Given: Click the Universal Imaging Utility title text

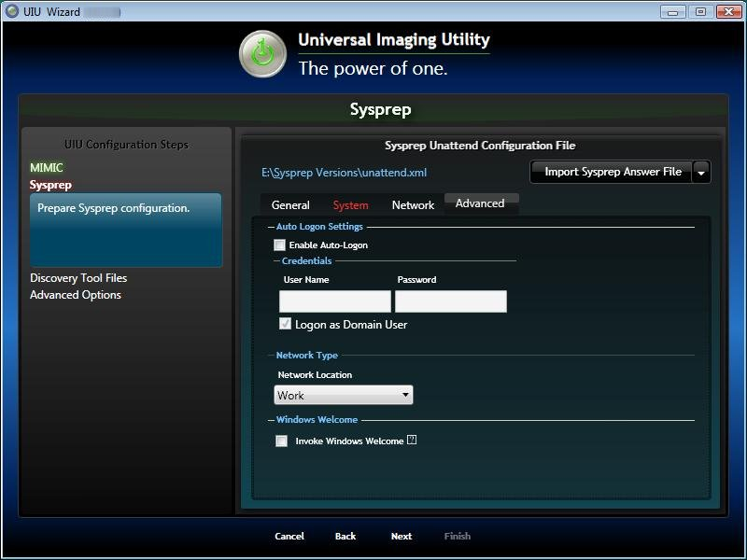Looking at the screenshot, I should (394, 39).
